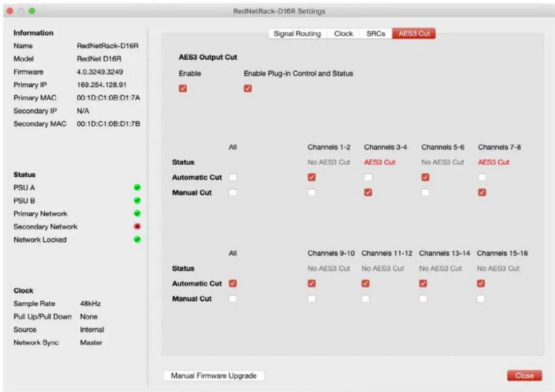555x392 pixels.
Task: Uncheck Automatic Cut for Channels 13-14
Action: click(423, 284)
